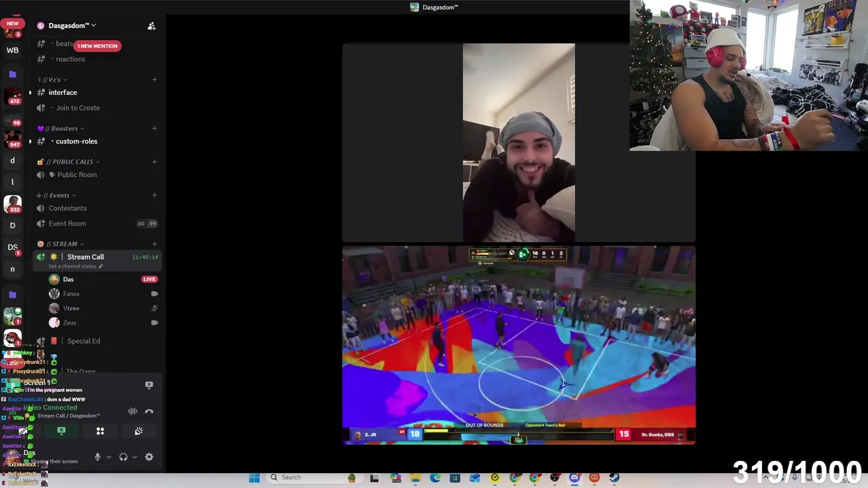Screen dimensions: 868x488
Task: Stop the Screen 1 stream icon
Action: click(149, 385)
